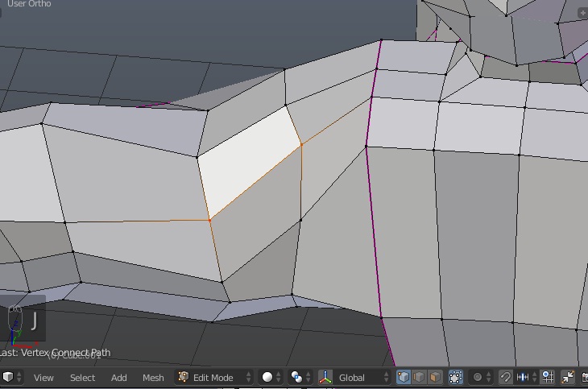Enable face select mode
Screen dimensions: 588x389
(435, 377)
